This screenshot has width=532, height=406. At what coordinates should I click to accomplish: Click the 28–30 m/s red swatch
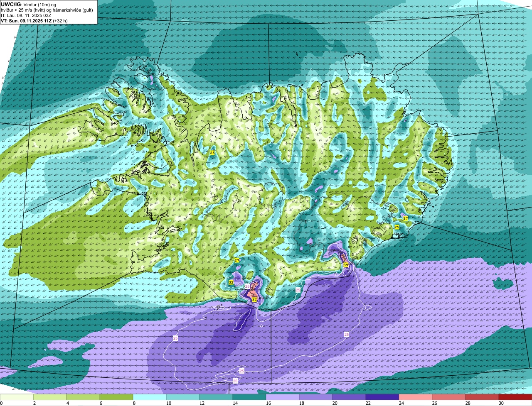(x=482, y=397)
